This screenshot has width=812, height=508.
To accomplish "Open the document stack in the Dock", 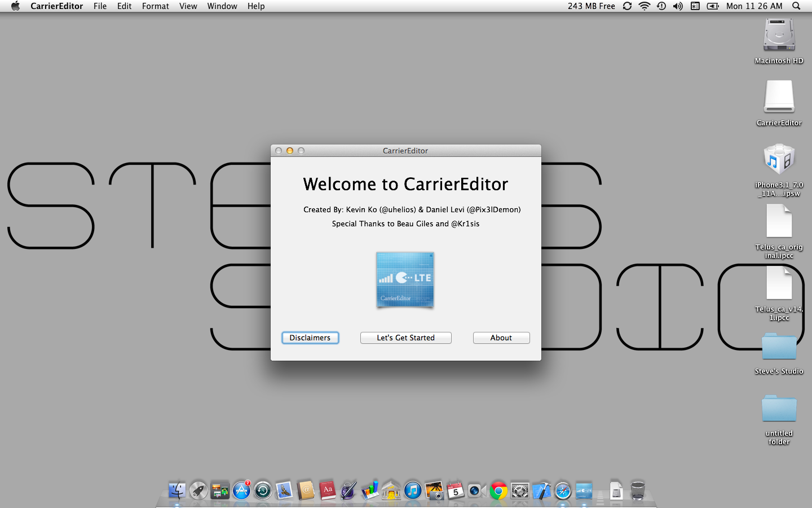I will [616, 490].
